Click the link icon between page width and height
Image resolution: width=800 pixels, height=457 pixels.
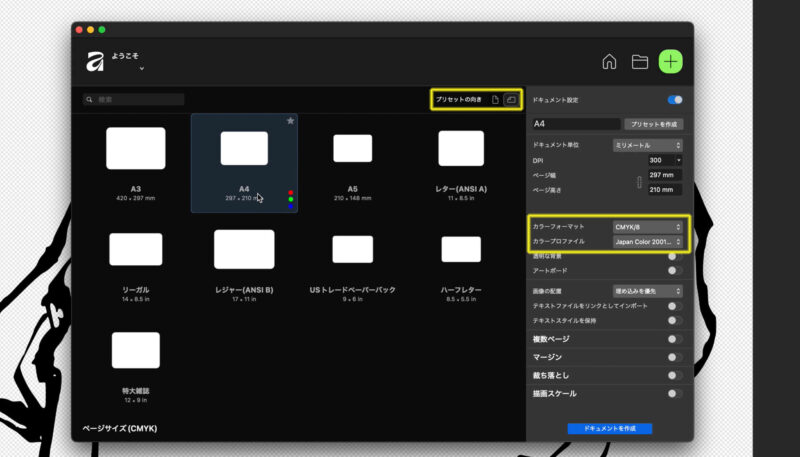pyautogui.click(x=639, y=182)
